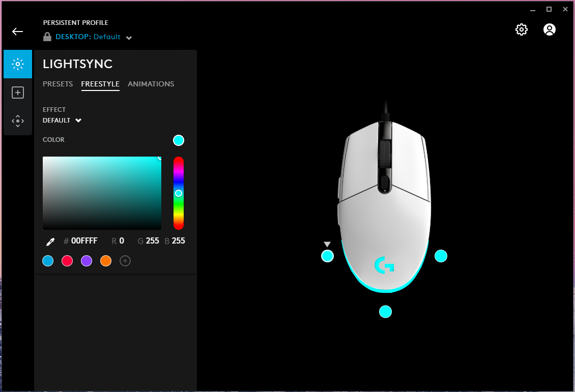Viewport: 575px width, 392px height.
Task: Edit the G value field
Action: point(153,240)
